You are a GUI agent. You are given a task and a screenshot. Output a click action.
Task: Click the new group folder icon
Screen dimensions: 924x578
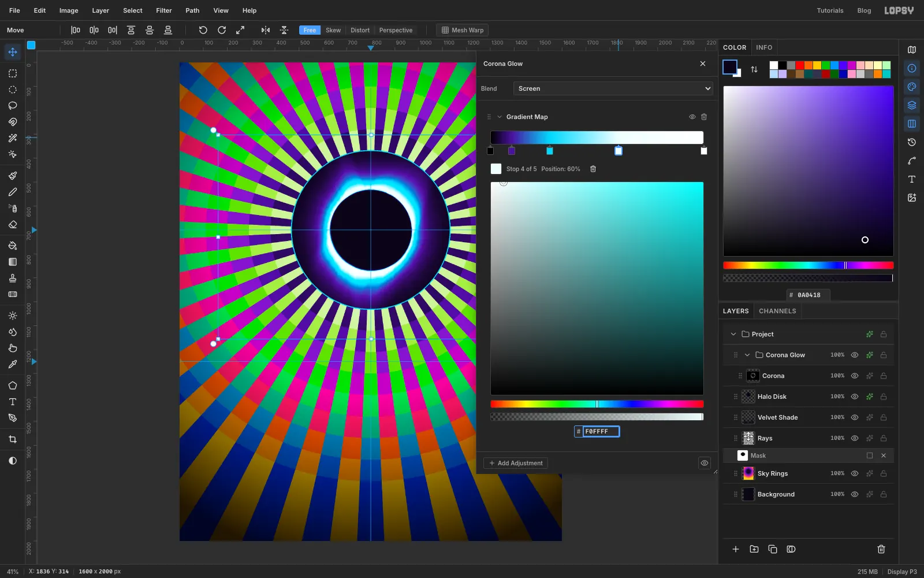point(754,549)
